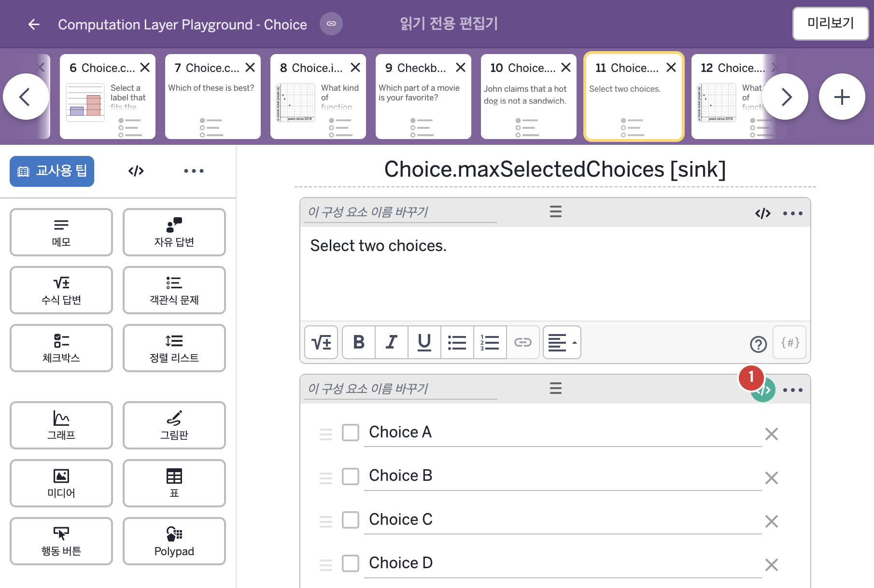Viewport: 874px width, 588px height.
Task: Open the text alignment dropdown
Action: coord(562,342)
